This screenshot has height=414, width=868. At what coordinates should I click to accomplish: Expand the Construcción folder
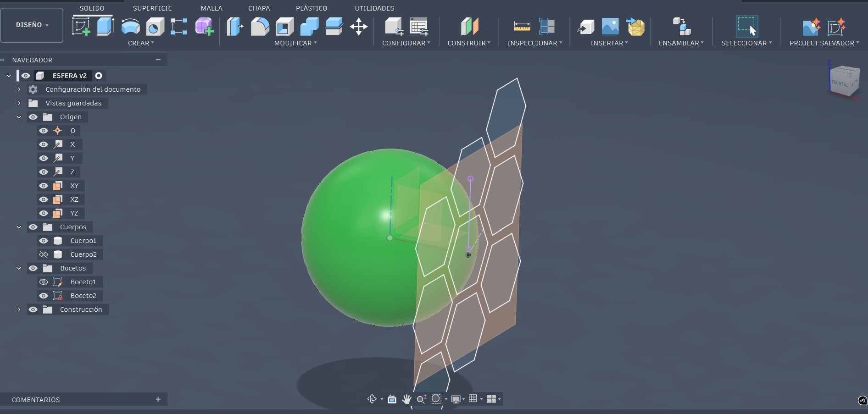coord(19,309)
